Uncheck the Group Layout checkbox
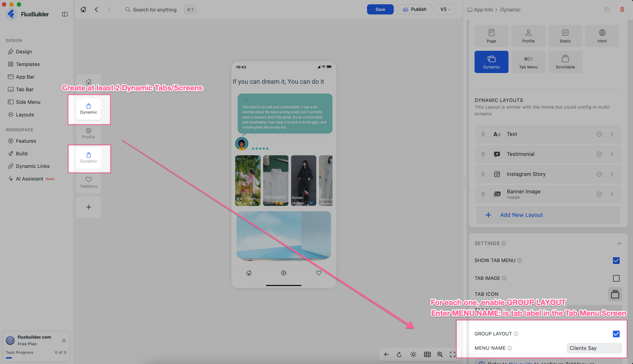The width and height of the screenshot is (633, 364). point(616,334)
